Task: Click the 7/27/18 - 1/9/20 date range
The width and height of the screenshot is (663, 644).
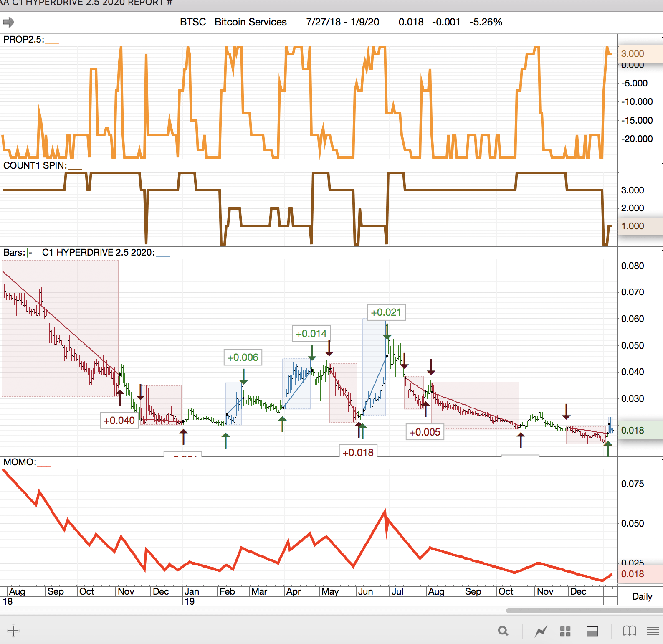Action: [343, 22]
